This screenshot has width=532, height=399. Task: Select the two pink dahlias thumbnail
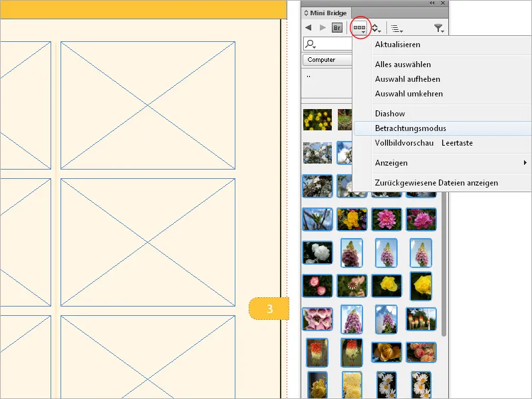coord(421,219)
